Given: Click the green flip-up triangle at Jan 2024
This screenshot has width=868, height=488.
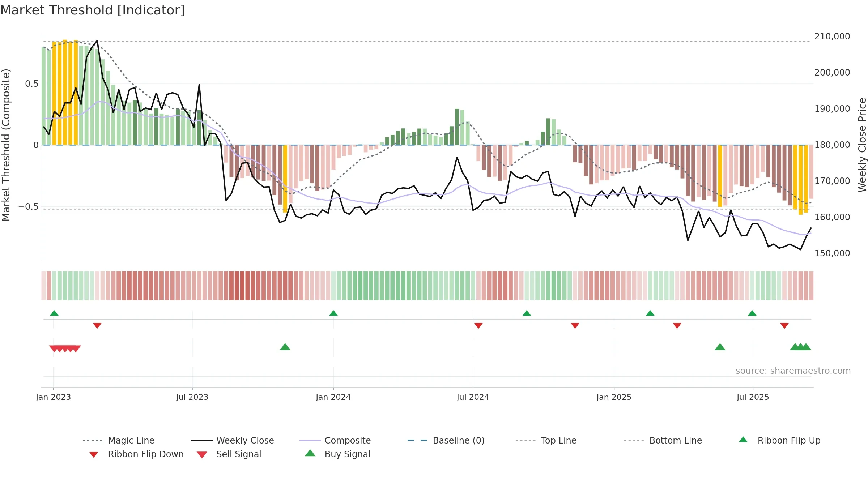Looking at the screenshot, I should pos(333,313).
